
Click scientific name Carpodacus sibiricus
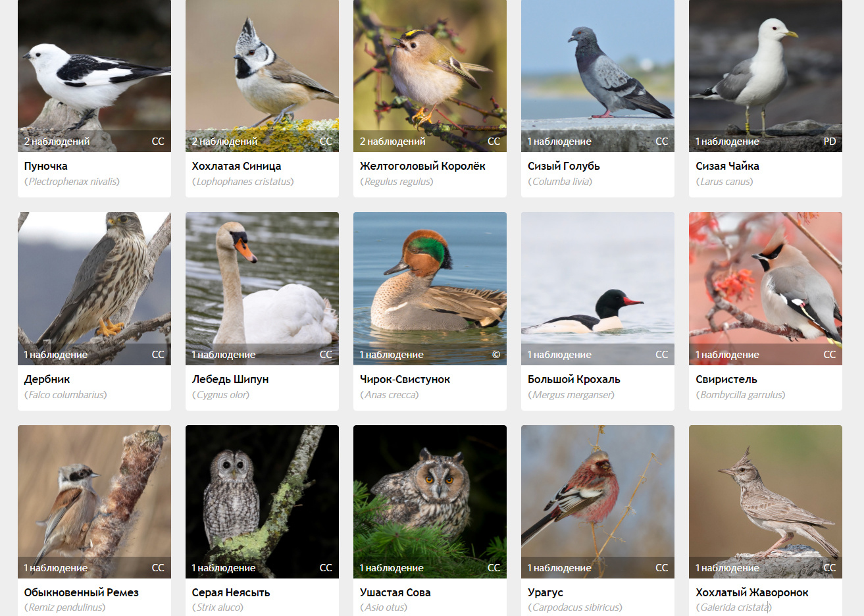pyautogui.click(x=576, y=607)
